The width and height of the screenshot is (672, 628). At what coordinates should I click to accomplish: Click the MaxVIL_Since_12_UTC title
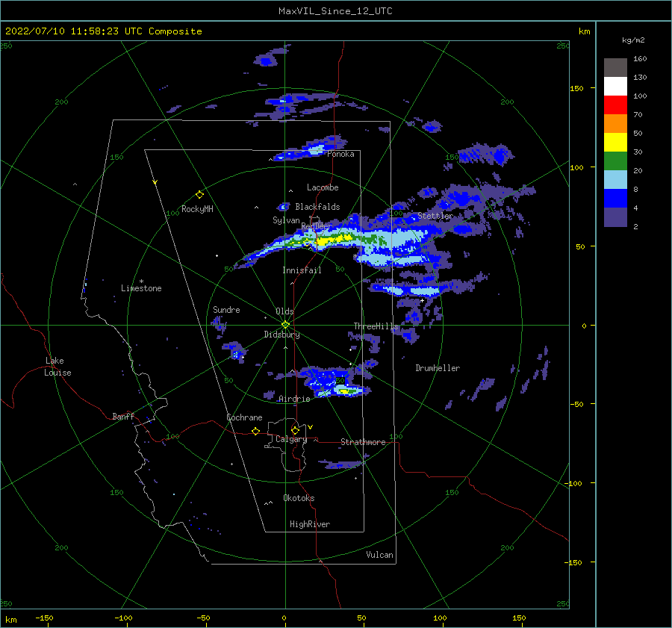335,11
